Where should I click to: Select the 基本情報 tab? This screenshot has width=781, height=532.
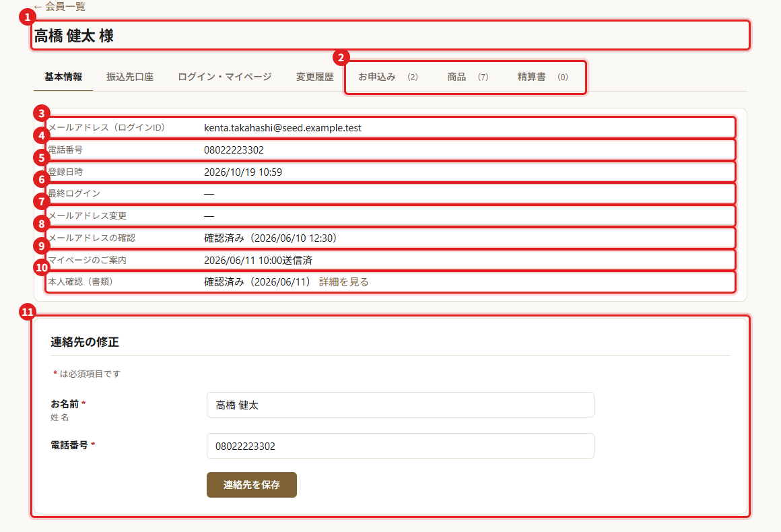[63, 77]
